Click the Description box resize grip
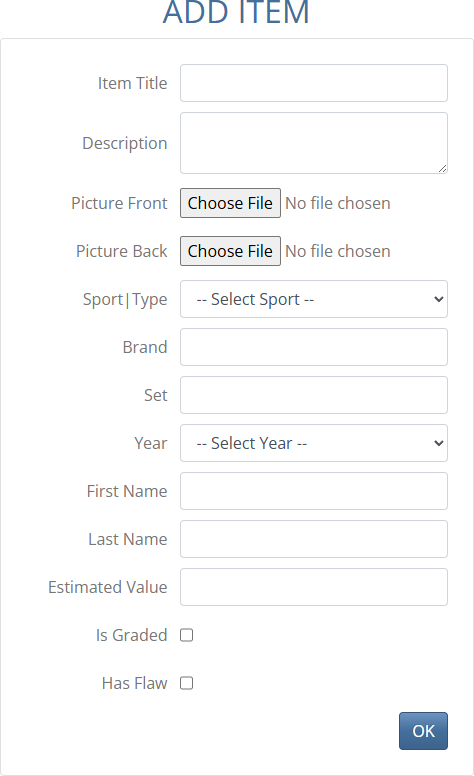 pyautogui.click(x=442, y=169)
